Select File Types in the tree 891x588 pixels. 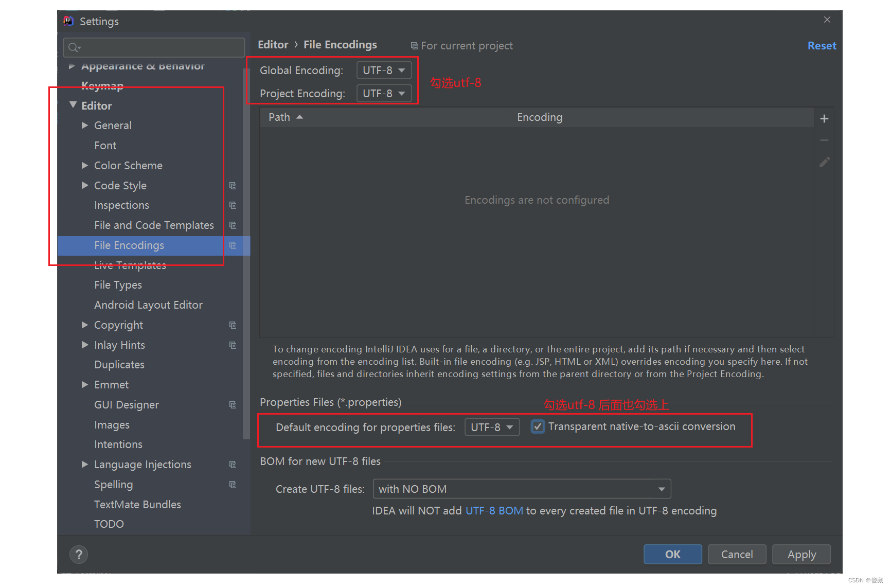pos(118,285)
